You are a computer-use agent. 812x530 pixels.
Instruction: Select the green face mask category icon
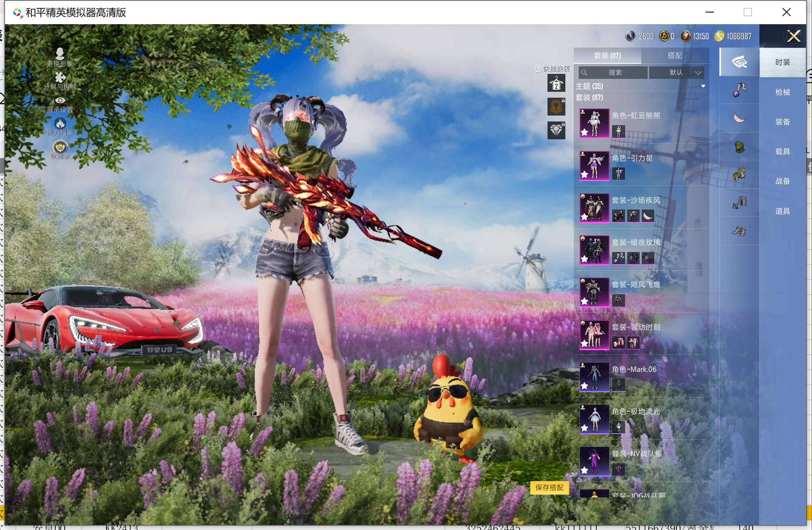click(739, 146)
